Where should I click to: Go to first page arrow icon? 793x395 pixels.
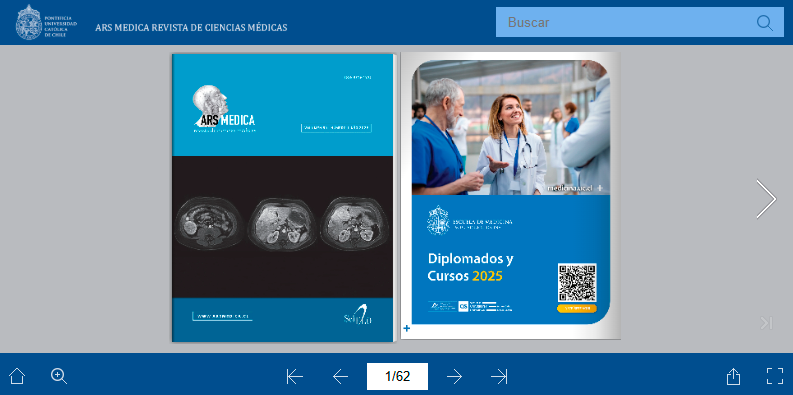294,376
